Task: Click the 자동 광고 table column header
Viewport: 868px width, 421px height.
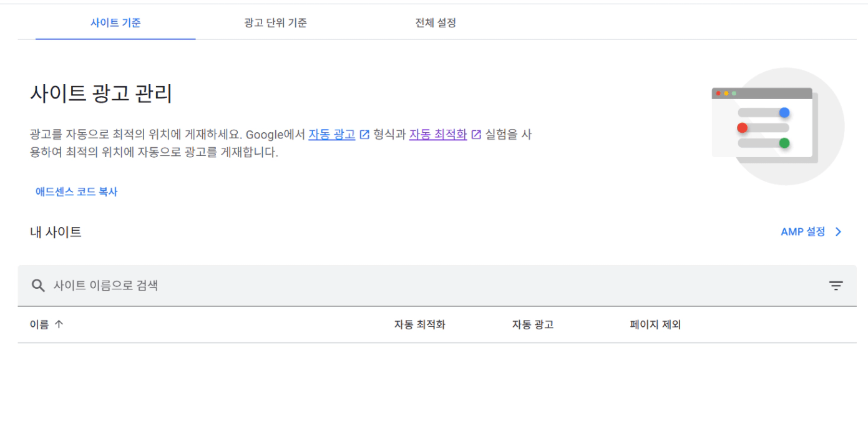Action: tap(532, 324)
